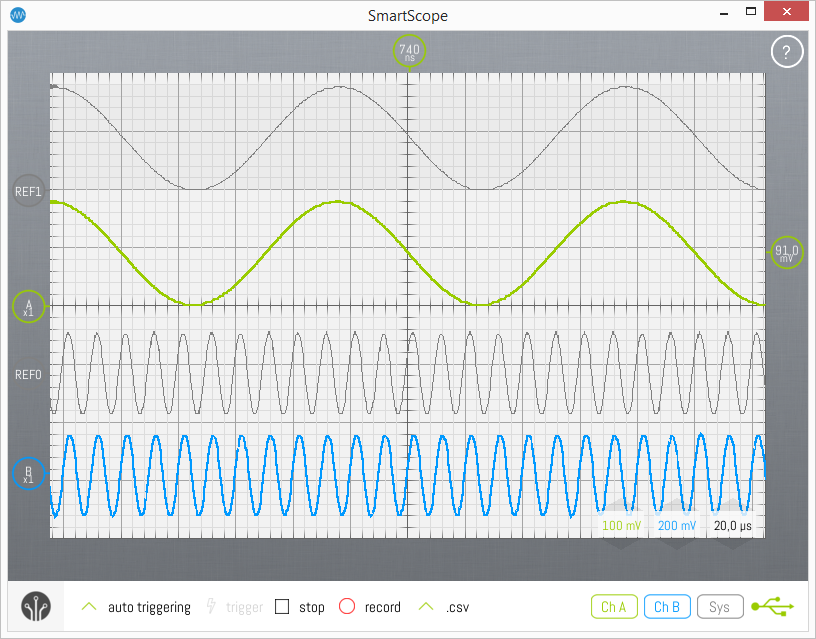The width and height of the screenshot is (816, 639).
Task: Click the Ch B button
Action: click(x=667, y=606)
